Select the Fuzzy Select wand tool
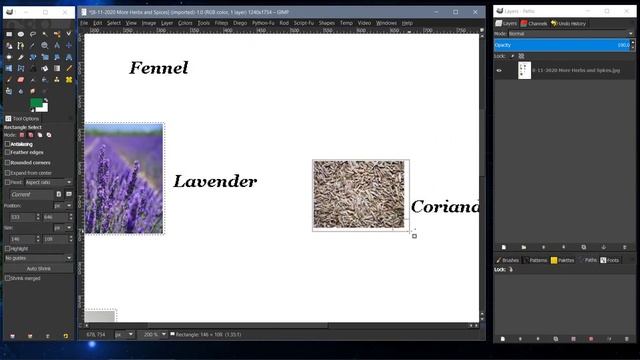Viewport: 640px width, 360px height. tap(44, 34)
